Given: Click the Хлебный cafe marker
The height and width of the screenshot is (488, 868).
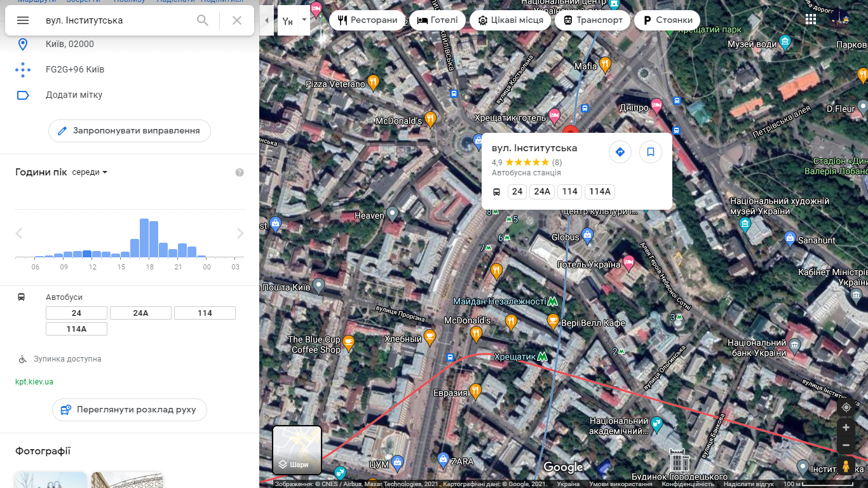Looking at the screenshot, I should coord(430,337).
